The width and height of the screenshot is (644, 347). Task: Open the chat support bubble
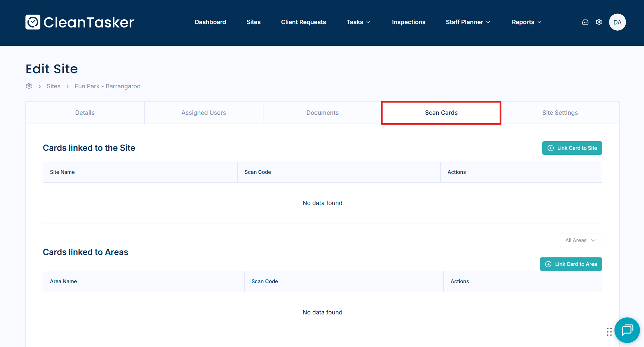(627, 330)
